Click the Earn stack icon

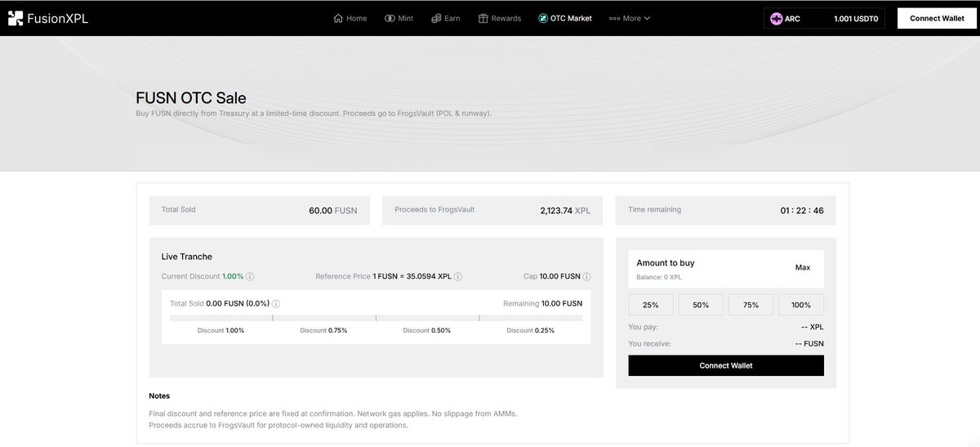tap(436, 18)
